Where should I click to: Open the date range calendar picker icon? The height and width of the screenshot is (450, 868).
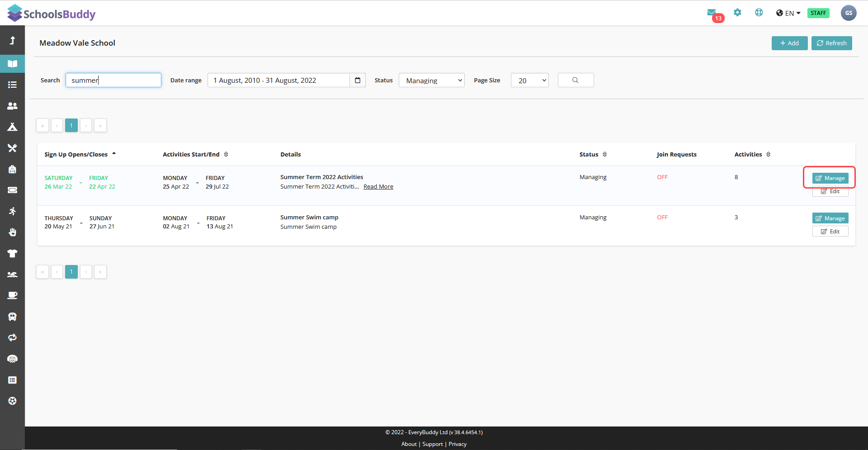[x=358, y=80]
